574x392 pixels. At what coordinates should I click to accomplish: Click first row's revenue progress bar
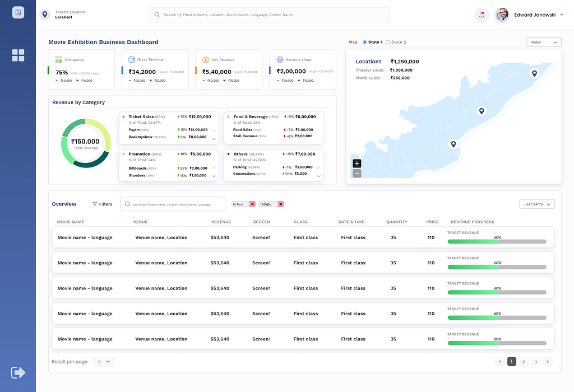pyautogui.click(x=497, y=241)
